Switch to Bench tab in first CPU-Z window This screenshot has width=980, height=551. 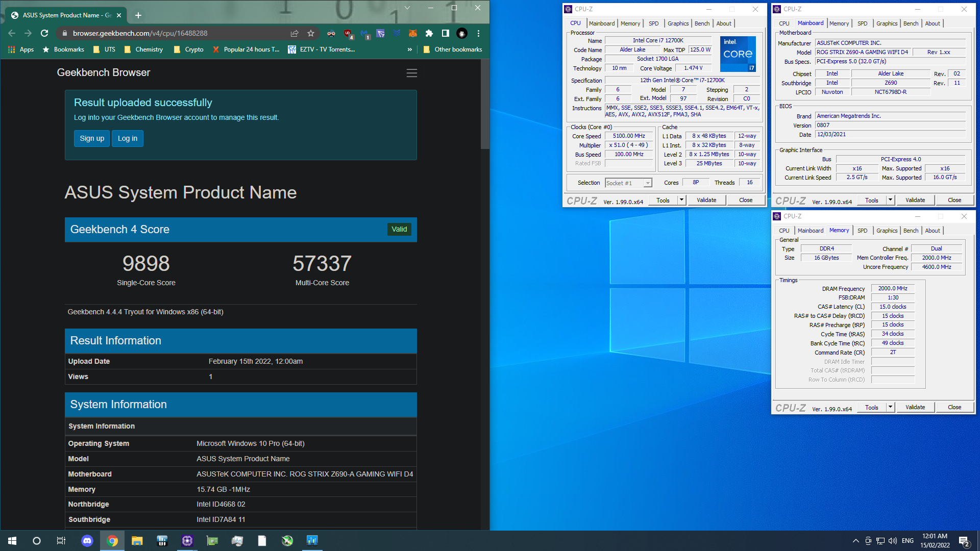point(702,23)
